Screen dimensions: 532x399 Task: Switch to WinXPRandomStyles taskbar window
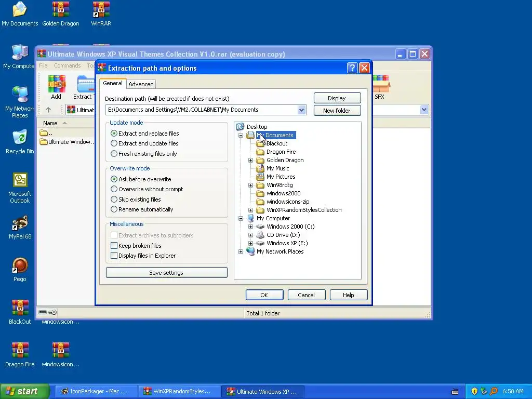[x=179, y=391]
